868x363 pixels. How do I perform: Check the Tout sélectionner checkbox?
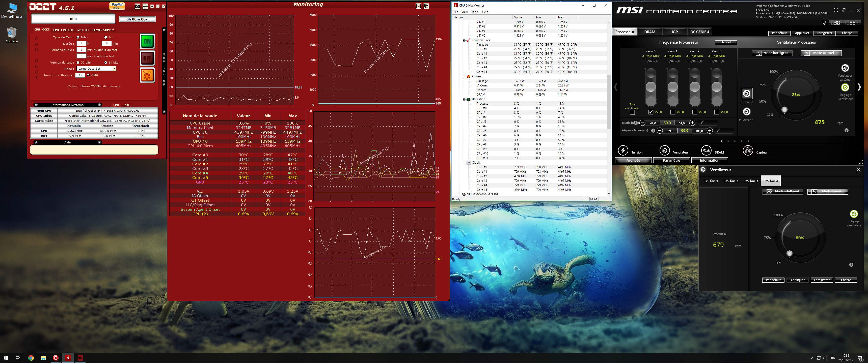(x=632, y=112)
